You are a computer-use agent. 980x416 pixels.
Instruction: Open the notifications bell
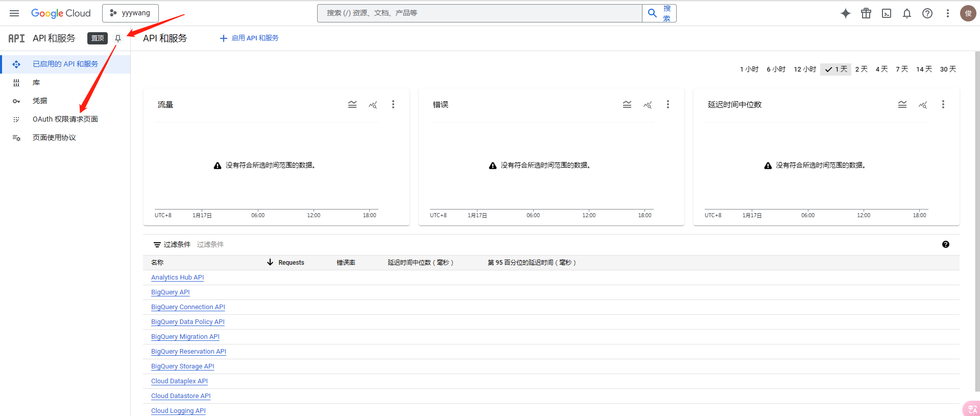pos(907,13)
